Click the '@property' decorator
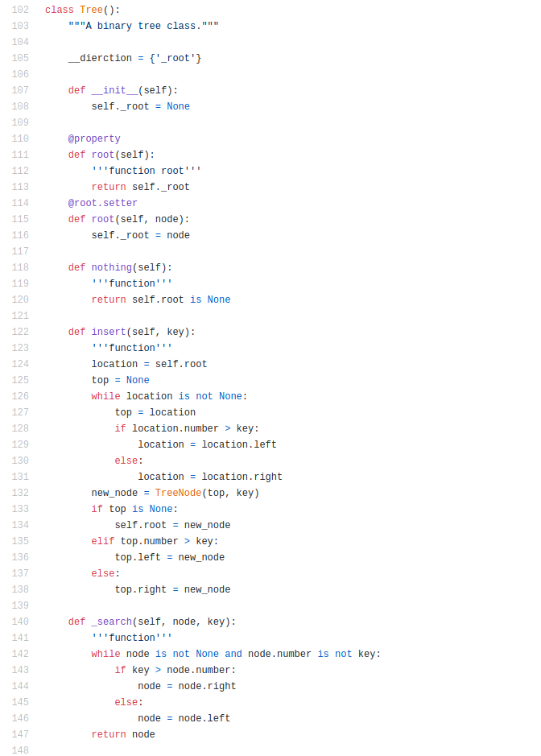This screenshot has height=756, width=541. point(94,138)
